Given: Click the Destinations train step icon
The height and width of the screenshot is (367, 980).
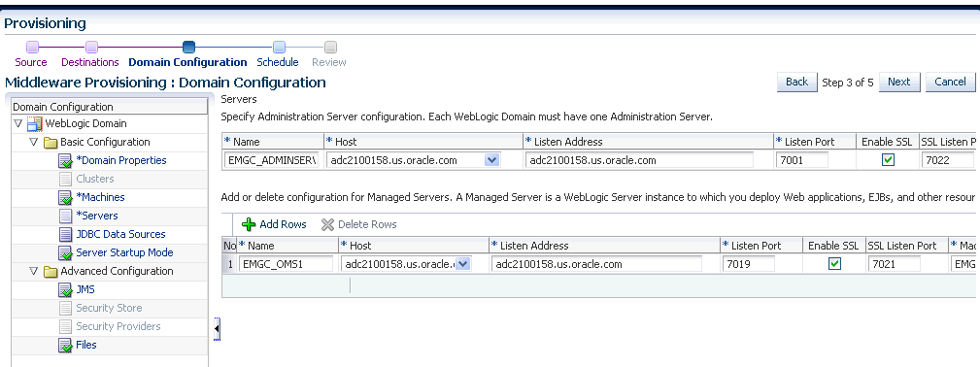Looking at the screenshot, I should pos(91,47).
